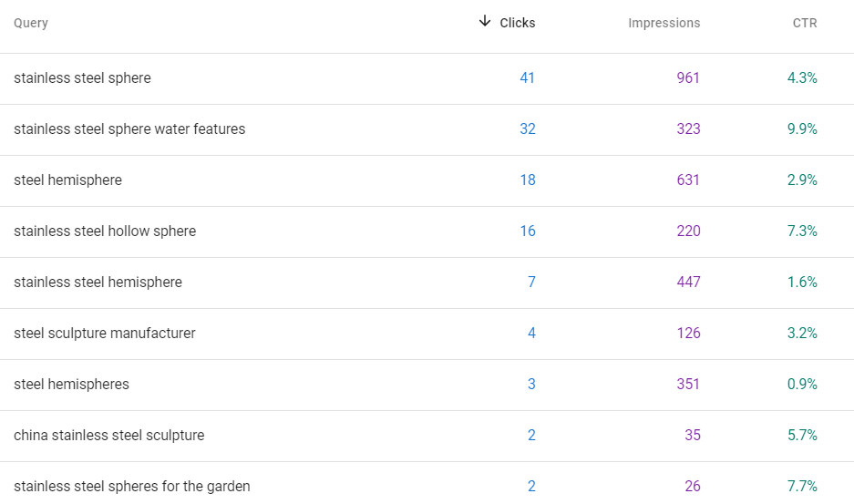Click the Query column header

(x=31, y=23)
